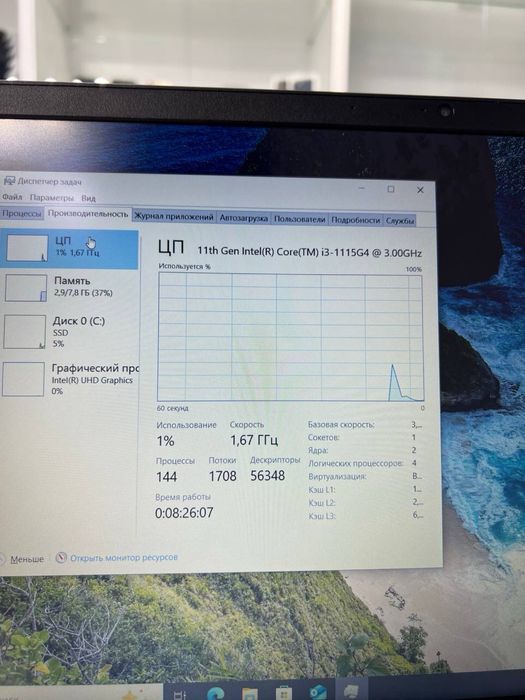Click the Task Manager taskbar icon

click(352, 692)
